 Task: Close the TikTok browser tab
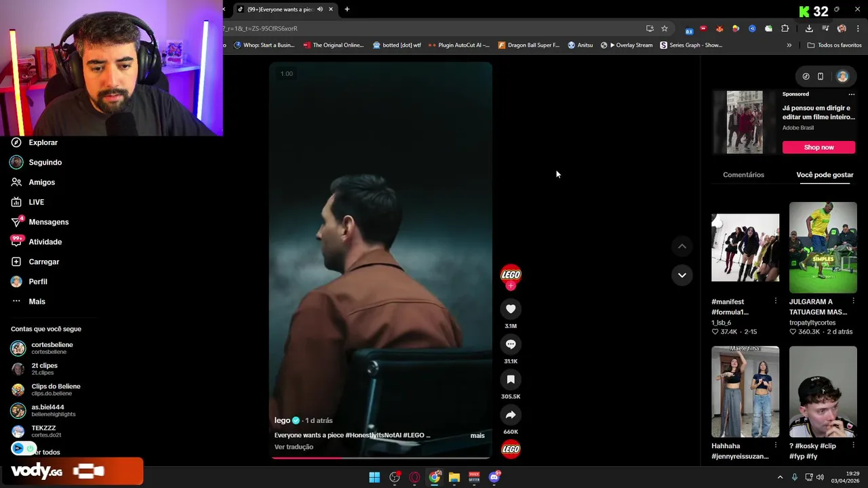pyautogui.click(x=331, y=9)
